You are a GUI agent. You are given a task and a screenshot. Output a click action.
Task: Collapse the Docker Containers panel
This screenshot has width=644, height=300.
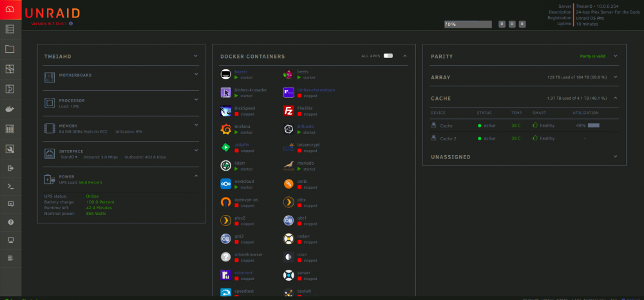404,56
